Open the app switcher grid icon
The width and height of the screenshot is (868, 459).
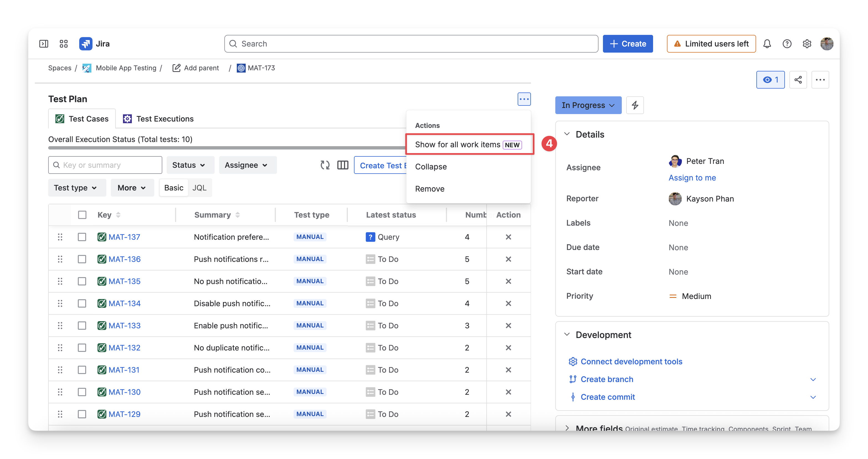pyautogui.click(x=64, y=44)
